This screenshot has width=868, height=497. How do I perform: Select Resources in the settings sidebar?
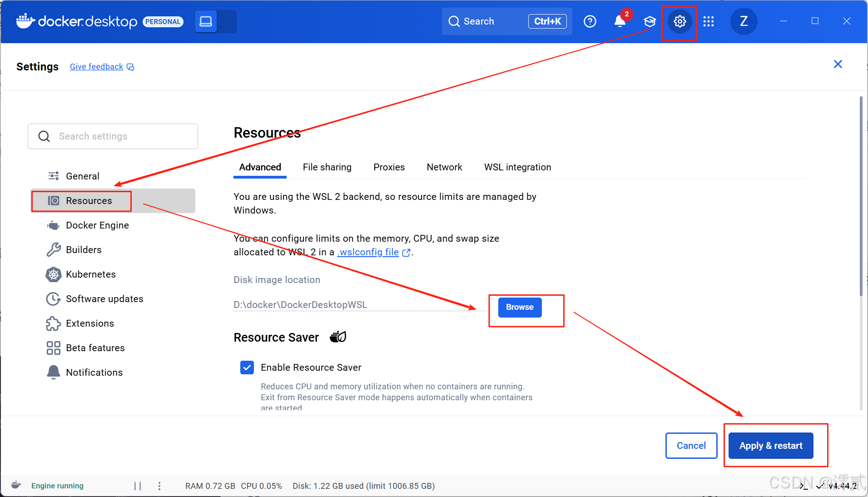113,201
